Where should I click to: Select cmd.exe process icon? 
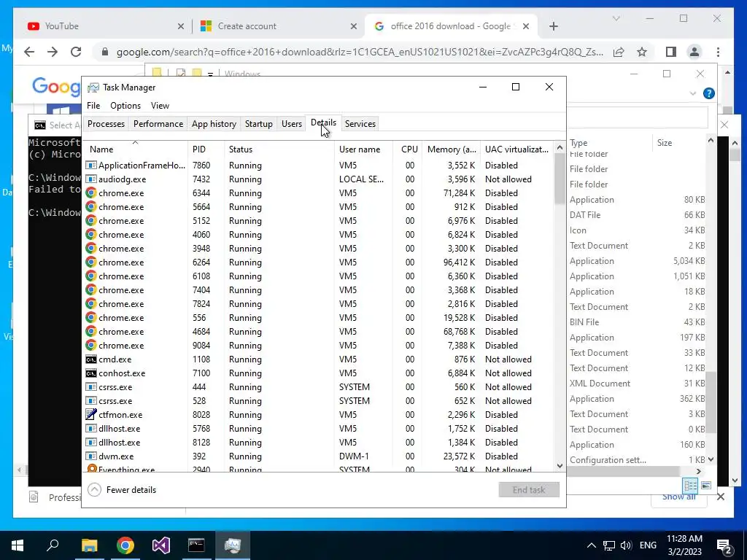coord(91,359)
